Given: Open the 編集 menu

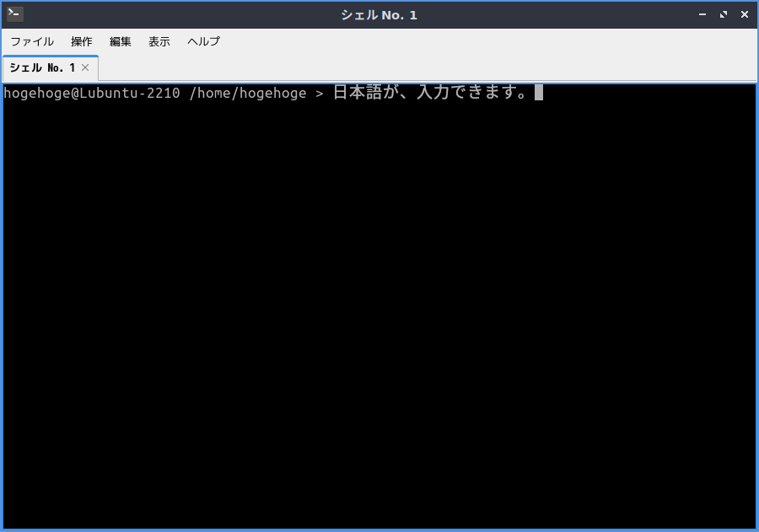Looking at the screenshot, I should [x=120, y=41].
